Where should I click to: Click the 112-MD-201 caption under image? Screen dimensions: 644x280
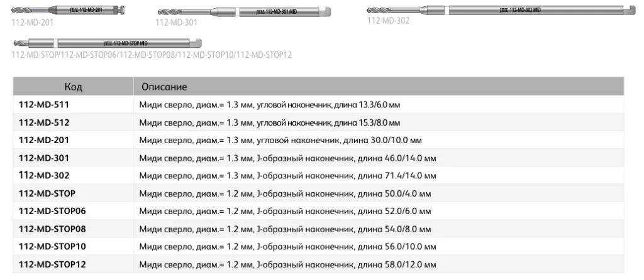click(x=32, y=21)
